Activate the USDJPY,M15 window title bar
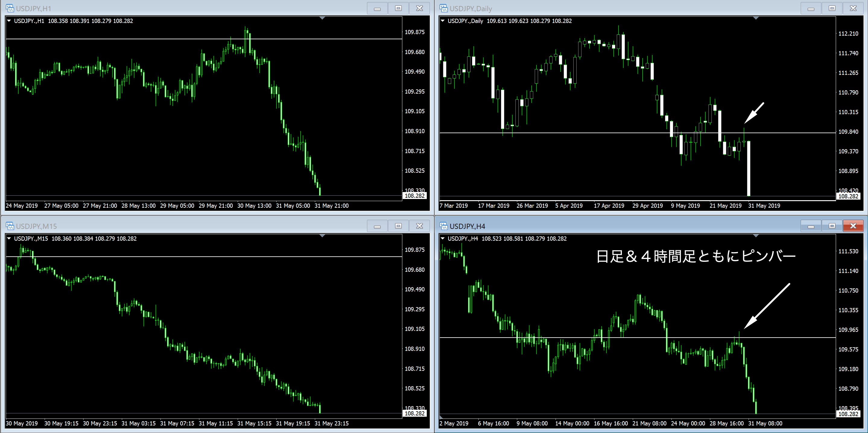This screenshot has width=868, height=433. point(202,226)
